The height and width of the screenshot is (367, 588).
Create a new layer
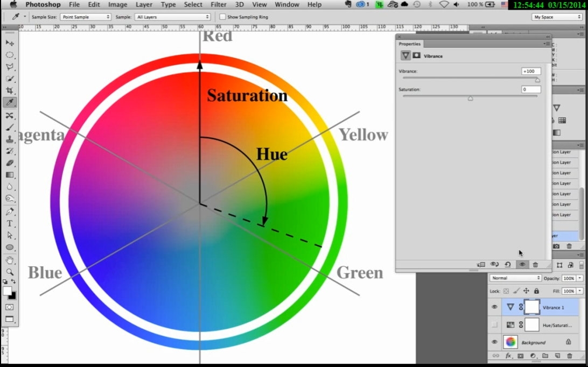click(x=557, y=356)
